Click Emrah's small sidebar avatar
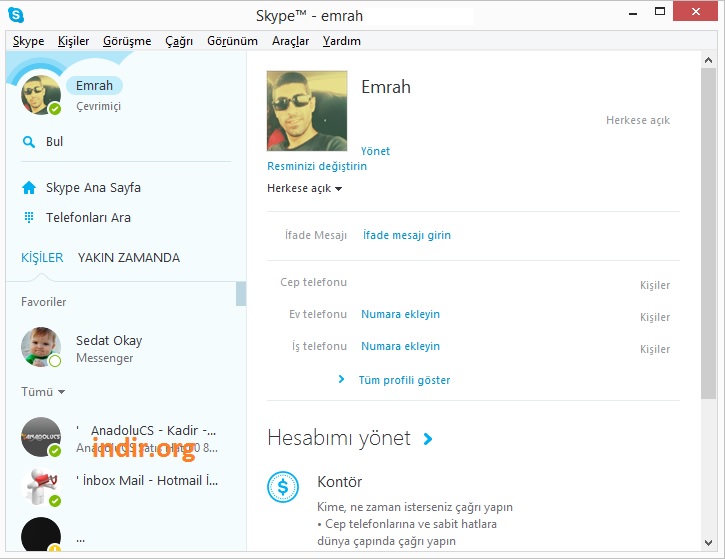725x559 pixels. 41,95
